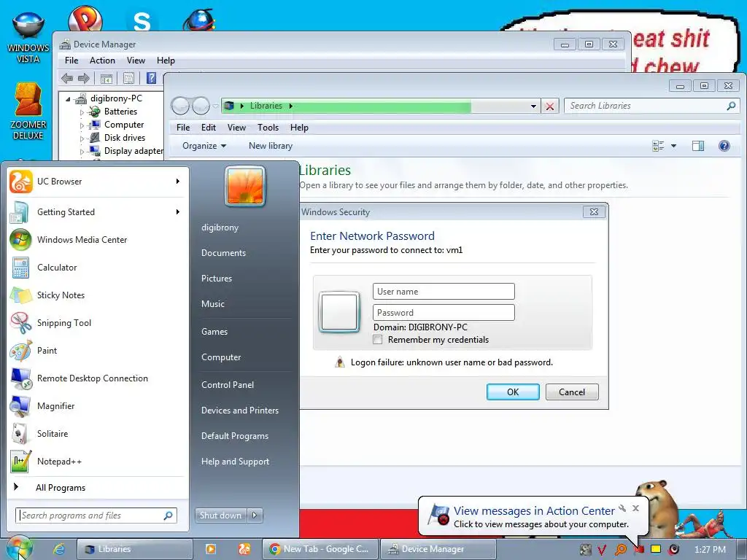Click the red V tray icon
Screen dimensions: 747x560
click(602, 550)
